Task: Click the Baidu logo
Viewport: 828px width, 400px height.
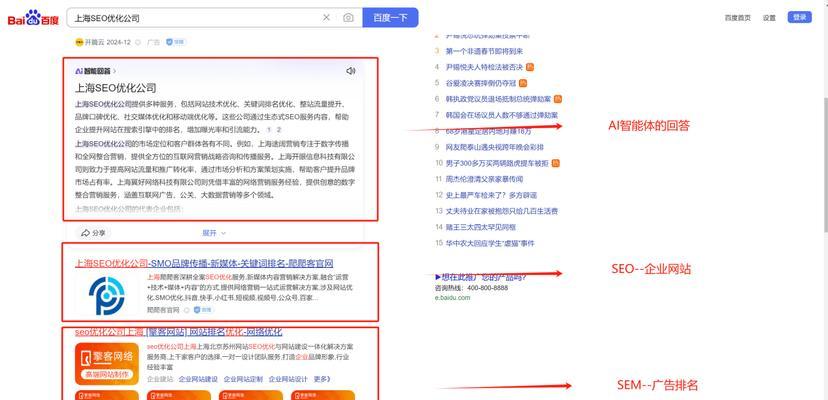Action: 33,18
